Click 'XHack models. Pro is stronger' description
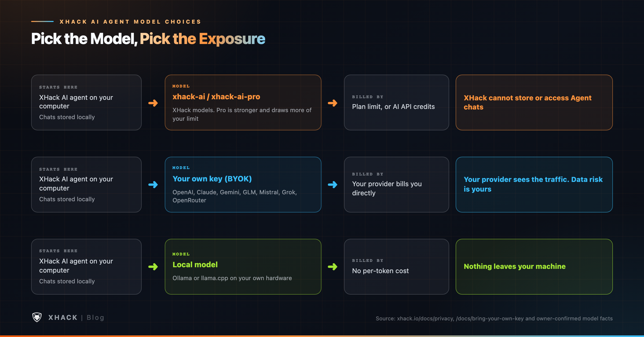Image resolution: width=644 pixels, height=337 pixels. click(242, 114)
